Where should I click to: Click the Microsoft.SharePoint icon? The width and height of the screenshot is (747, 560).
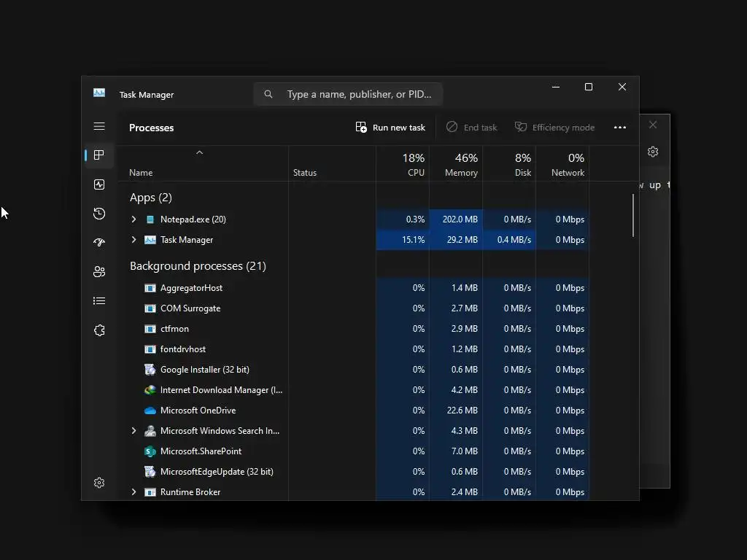tap(150, 451)
